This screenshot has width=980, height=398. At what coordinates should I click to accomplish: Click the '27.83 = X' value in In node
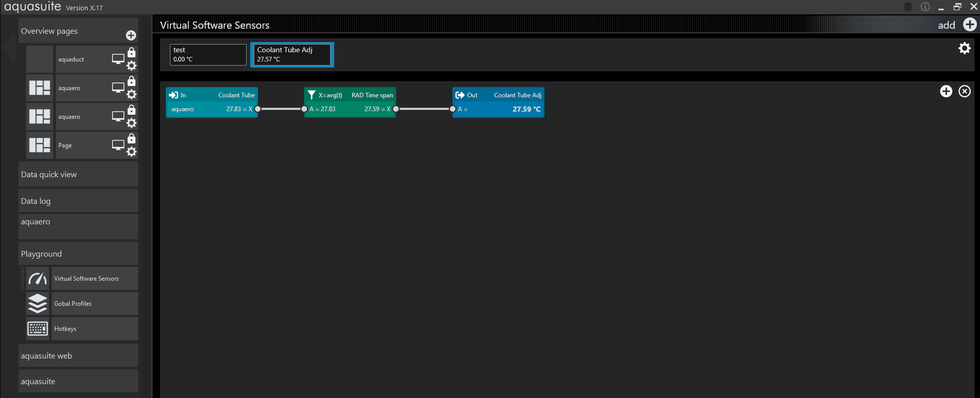point(239,109)
